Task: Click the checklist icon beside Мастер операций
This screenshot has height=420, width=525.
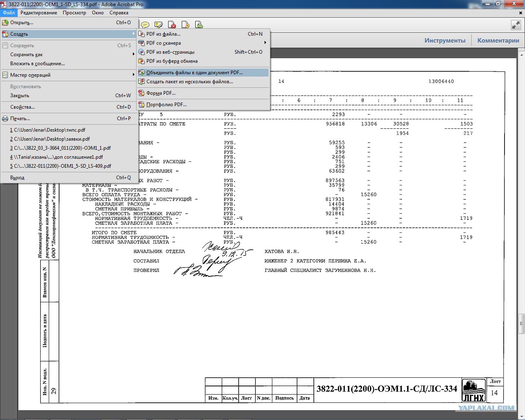Action: point(5,75)
